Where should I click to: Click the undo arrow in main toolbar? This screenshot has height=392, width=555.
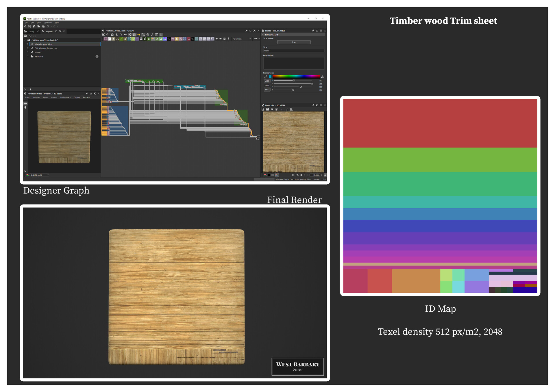[48, 27]
